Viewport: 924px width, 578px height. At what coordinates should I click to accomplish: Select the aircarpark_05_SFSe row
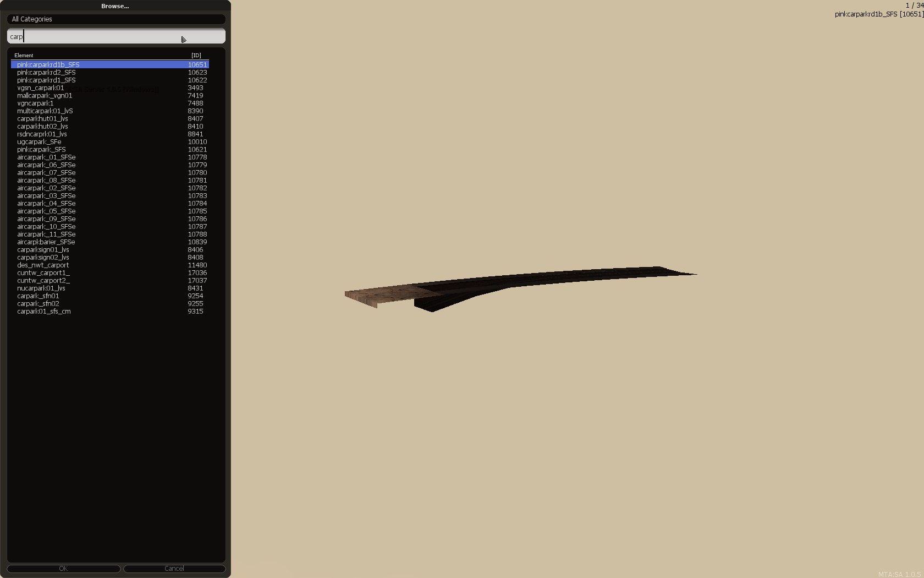coord(110,211)
